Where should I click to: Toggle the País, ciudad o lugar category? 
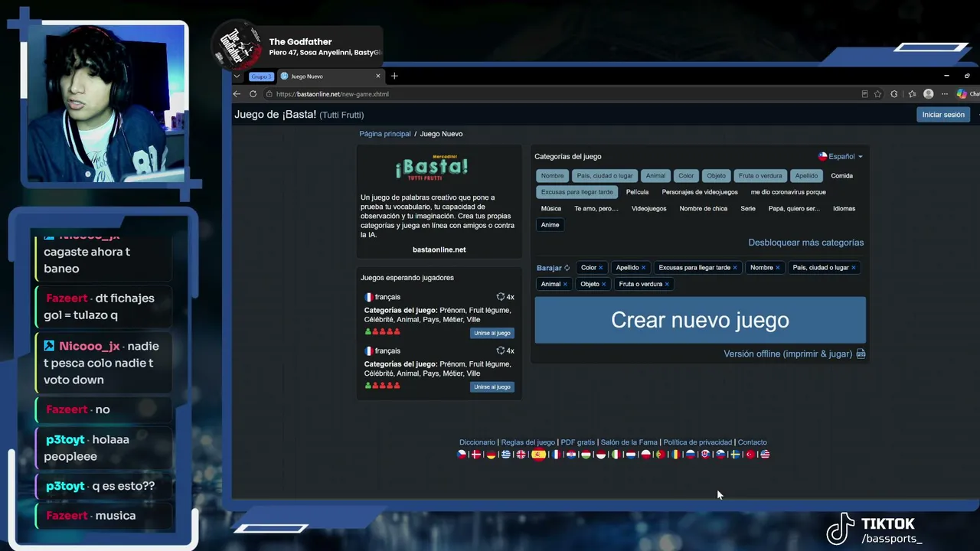coord(605,176)
